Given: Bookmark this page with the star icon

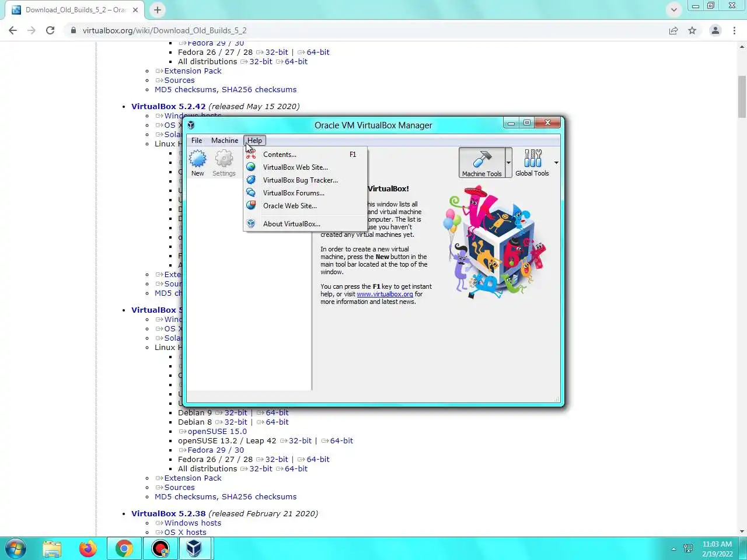Looking at the screenshot, I should (692, 30).
